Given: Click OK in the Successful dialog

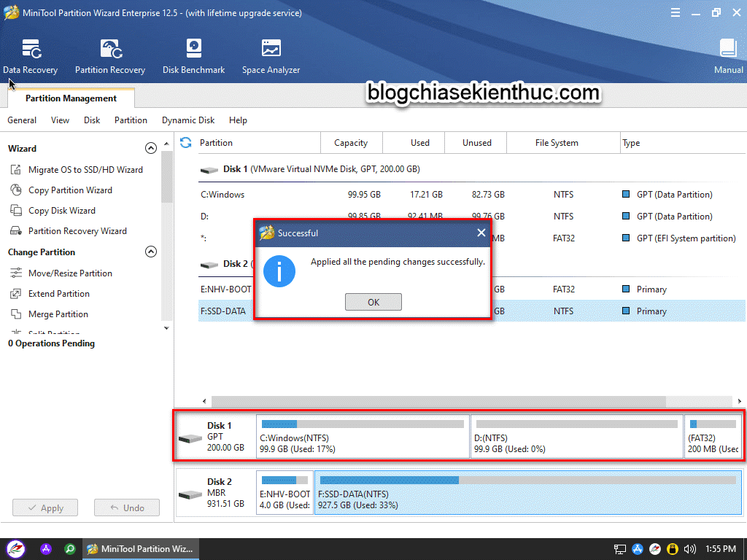Looking at the screenshot, I should tap(373, 302).
